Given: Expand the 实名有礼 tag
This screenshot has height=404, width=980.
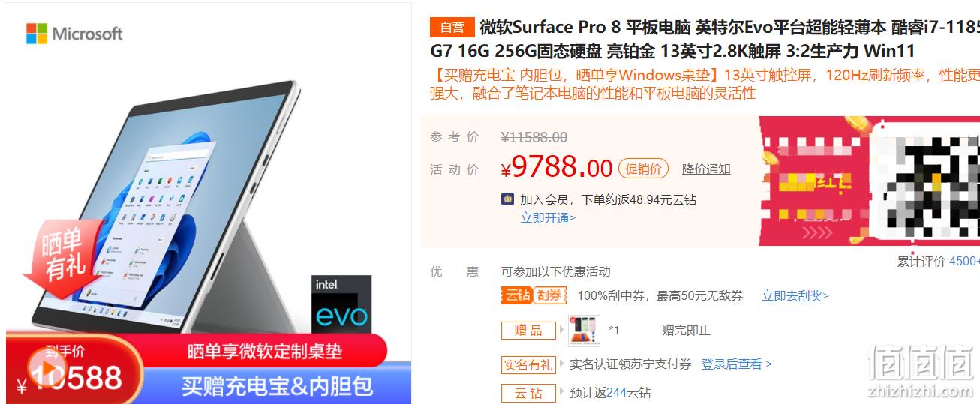Looking at the screenshot, I should pos(530,364).
